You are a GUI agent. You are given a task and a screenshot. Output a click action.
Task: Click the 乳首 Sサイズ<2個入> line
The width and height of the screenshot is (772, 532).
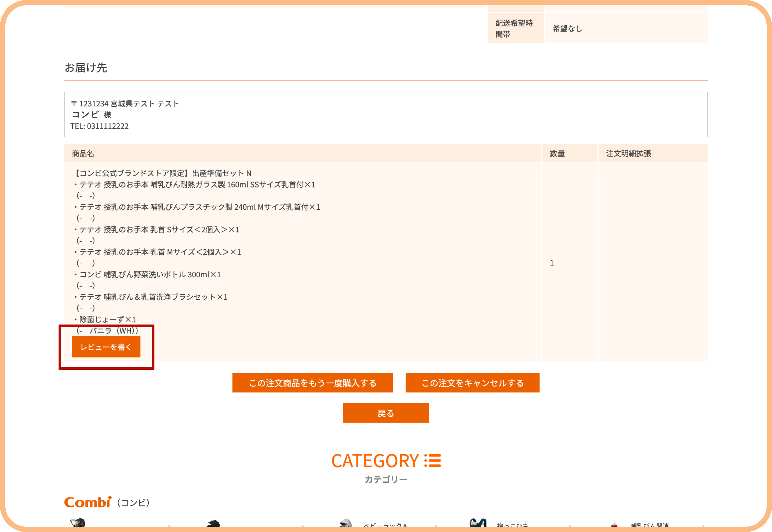pos(156,230)
